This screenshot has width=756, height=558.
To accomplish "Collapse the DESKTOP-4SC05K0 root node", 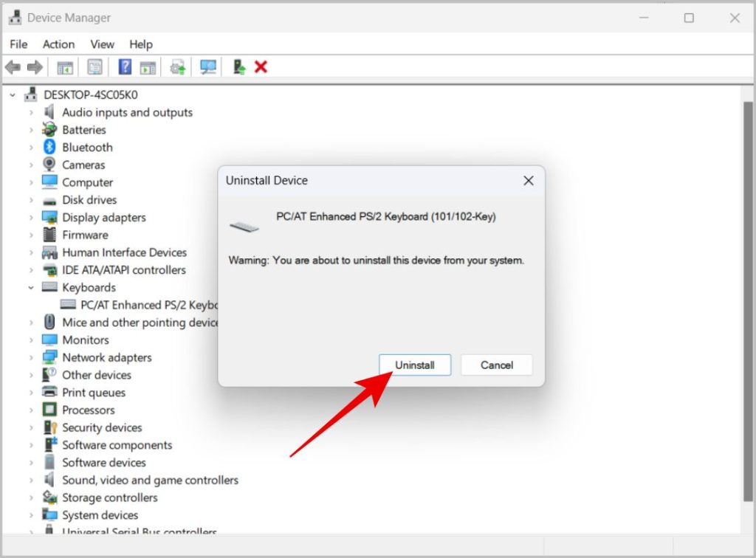I will coord(13,95).
